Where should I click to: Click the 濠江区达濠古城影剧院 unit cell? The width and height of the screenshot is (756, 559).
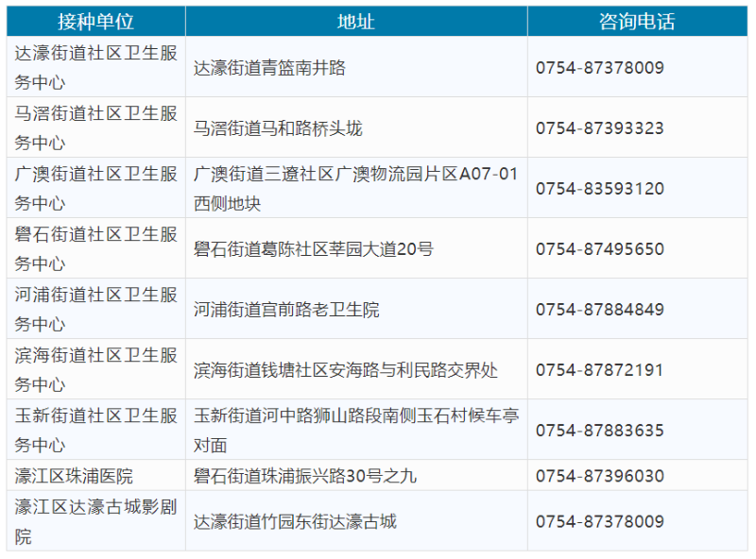(x=95, y=520)
